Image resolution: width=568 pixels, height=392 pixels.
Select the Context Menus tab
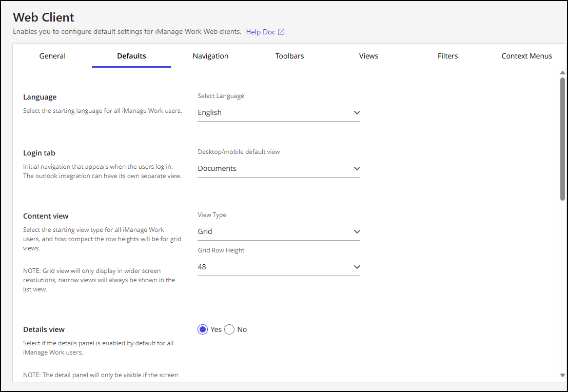(x=526, y=56)
